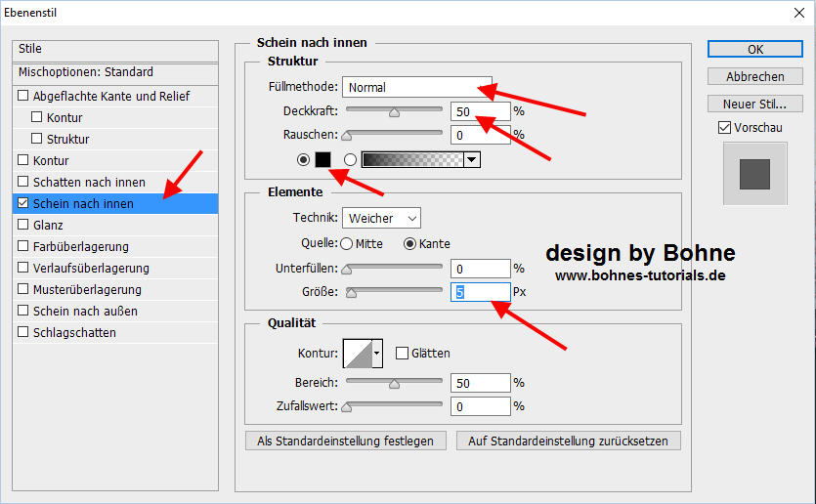Click the Deckkraft opacity slider

[x=394, y=112]
